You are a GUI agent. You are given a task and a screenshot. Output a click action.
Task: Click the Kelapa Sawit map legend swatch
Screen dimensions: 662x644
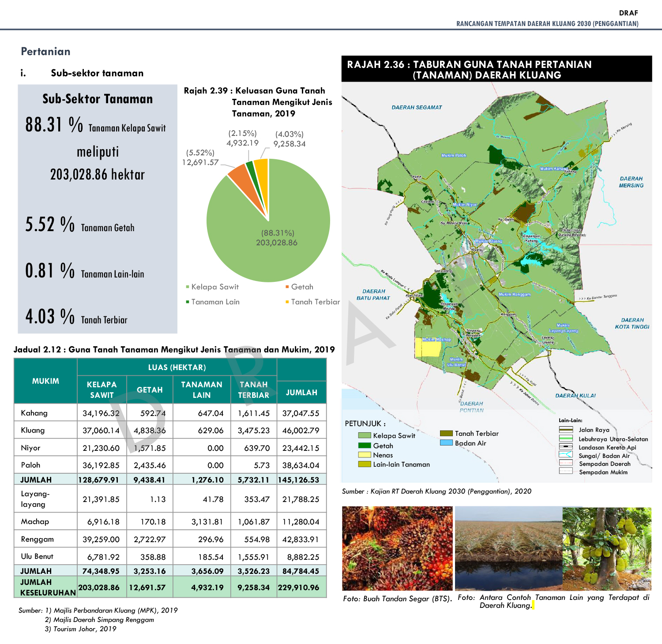pyautogui.click(x=364, y=435)
